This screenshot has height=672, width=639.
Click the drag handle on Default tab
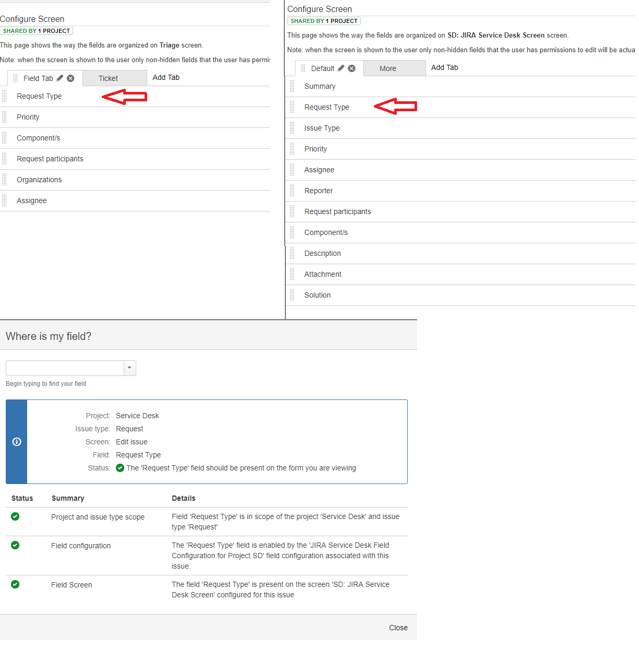(303, 68)
